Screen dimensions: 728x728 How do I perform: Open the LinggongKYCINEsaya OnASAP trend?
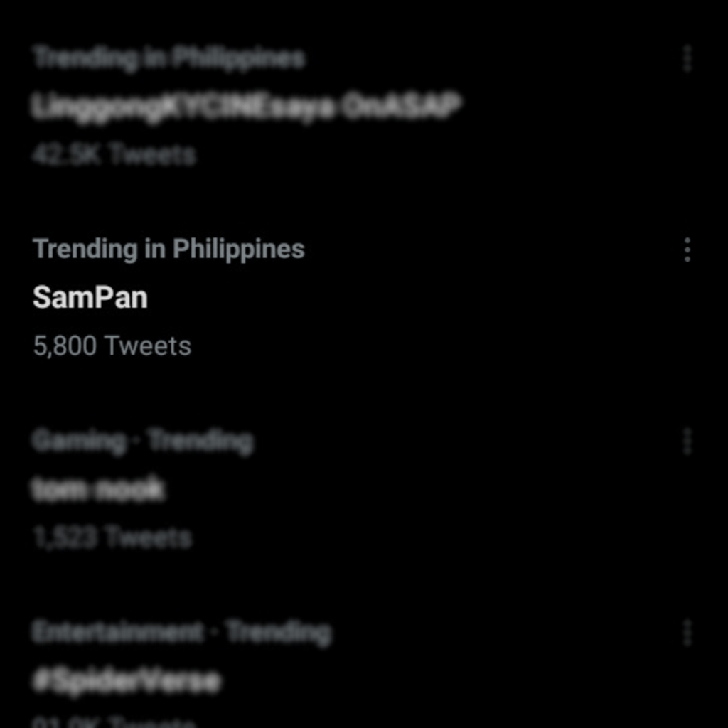[x=247, y=107]
